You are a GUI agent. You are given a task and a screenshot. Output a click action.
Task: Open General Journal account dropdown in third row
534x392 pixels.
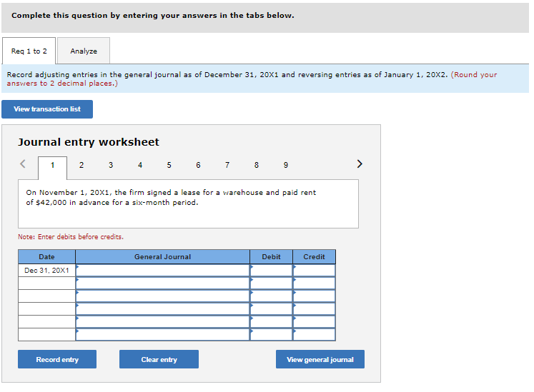coord(163,296)
